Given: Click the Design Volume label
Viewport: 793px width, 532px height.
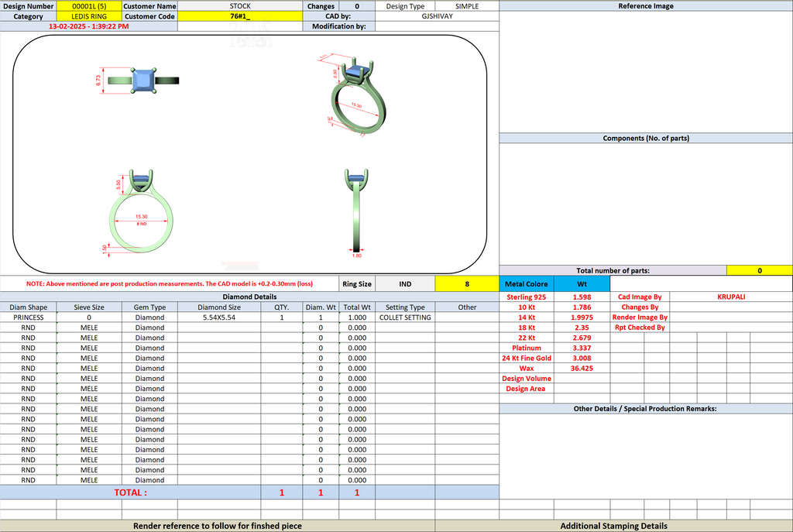Looking at the screenshot, I should 527,378.
